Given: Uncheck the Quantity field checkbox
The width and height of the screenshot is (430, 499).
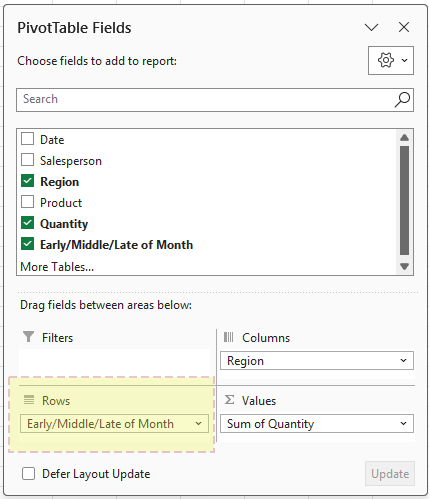Looking at the screenshot, I should point(27,223).
